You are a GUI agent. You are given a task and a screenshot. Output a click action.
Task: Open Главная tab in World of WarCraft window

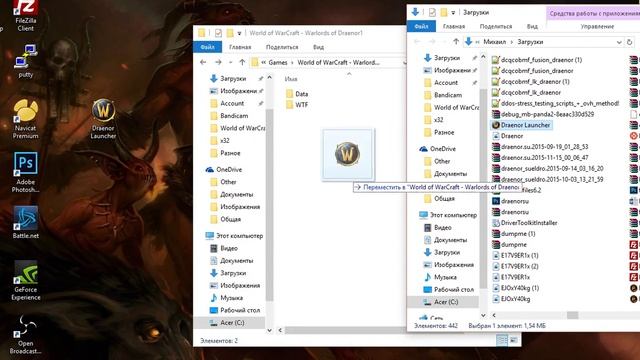(240, 47)
